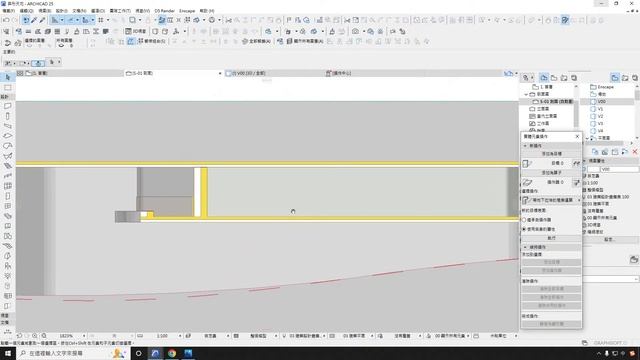Click the Windows taskbar search box

click(73, 353)
